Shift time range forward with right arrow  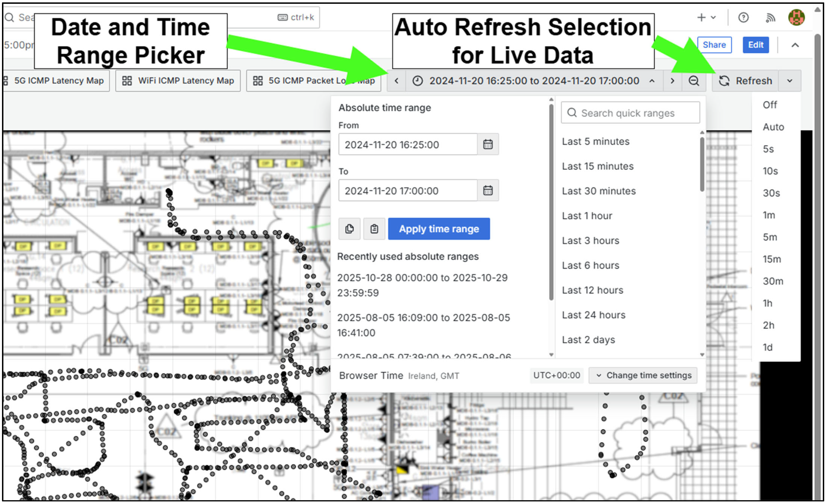point(672,81)
